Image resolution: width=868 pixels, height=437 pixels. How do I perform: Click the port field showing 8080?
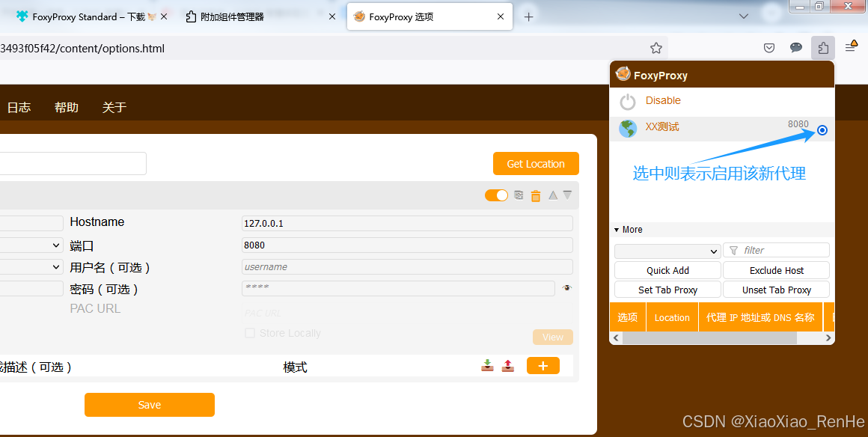tap(407, 245)
